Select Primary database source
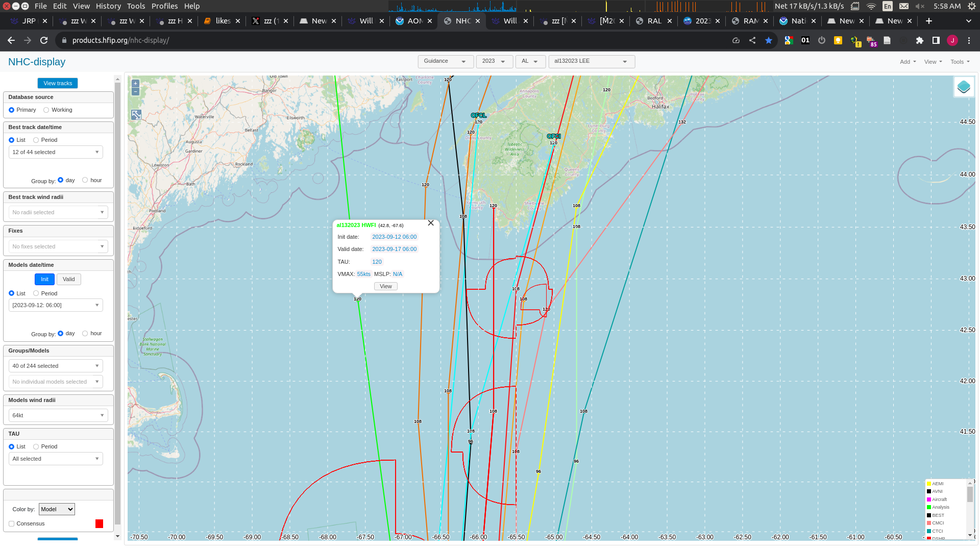Viewport: 980px width, 551px height. [11, 110]
